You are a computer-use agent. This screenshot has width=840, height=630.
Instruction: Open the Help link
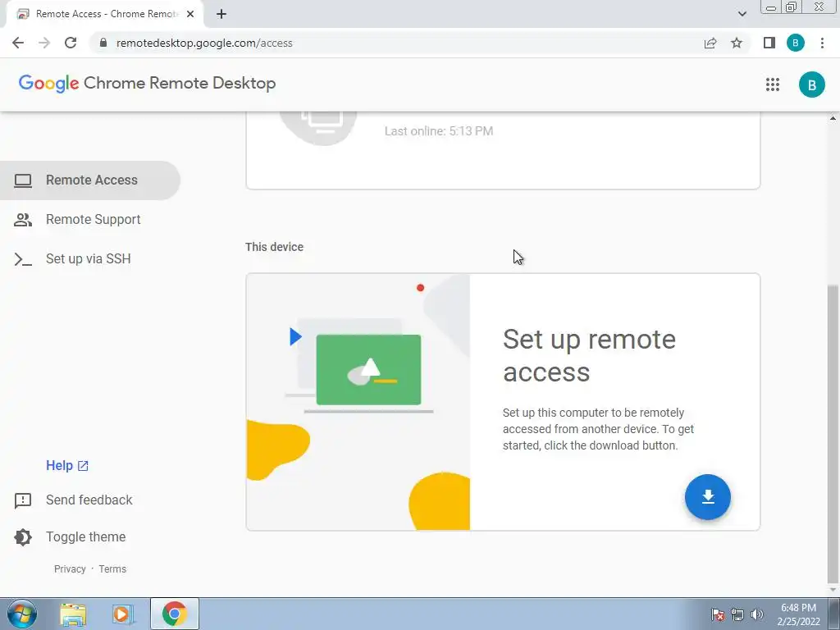67,466
